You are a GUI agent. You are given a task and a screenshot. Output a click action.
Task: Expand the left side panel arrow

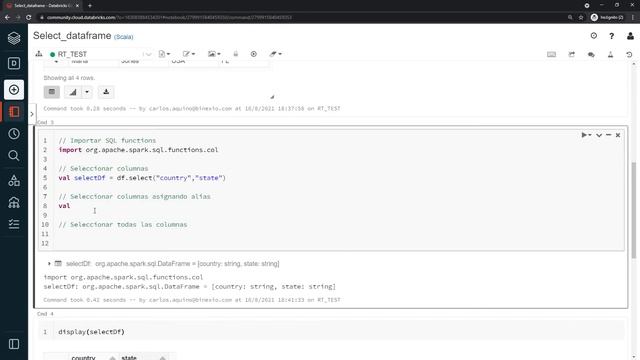(x=32, y=114)
